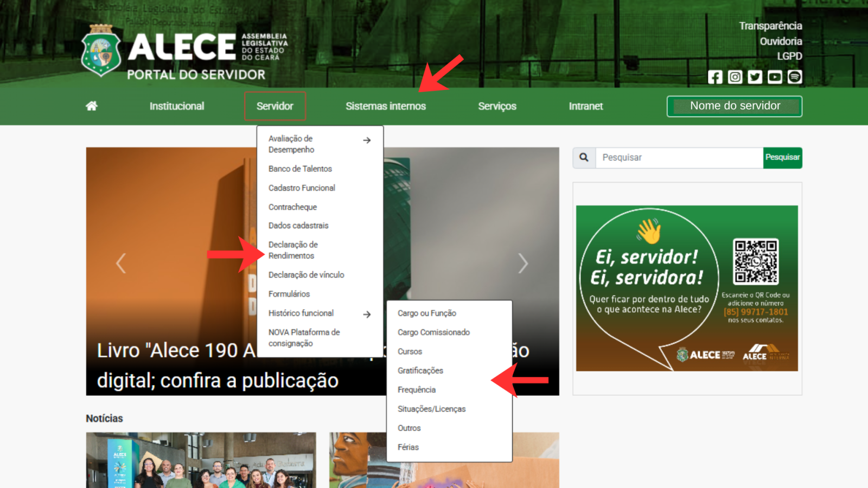Choose Declaração de Rendimentos menu item
The height and width of the screenshot is (488, 868).
coord(293,250)
